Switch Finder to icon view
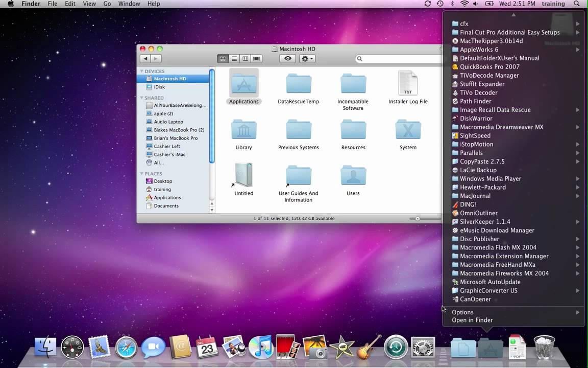 [x=223, y=59]
